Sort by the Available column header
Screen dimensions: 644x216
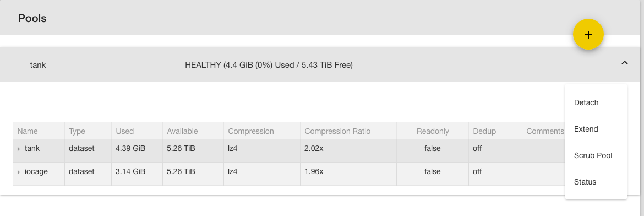point(182,131)
